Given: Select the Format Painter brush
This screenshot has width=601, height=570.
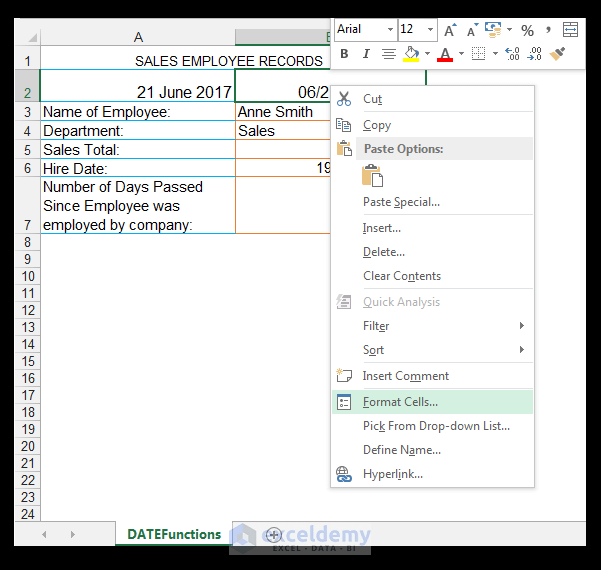Looking at the screenshot, I should tap(557, 54).
